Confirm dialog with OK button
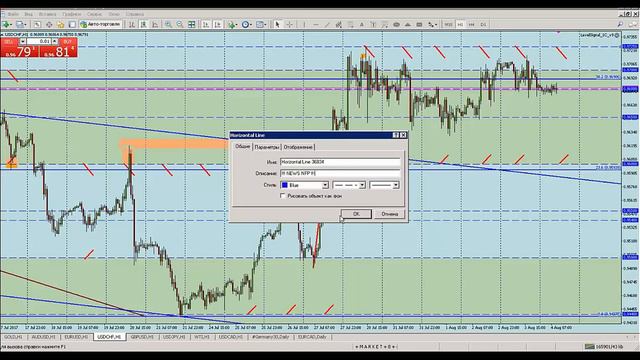Screen dimensions: 640x360 (x=356, y=214)
